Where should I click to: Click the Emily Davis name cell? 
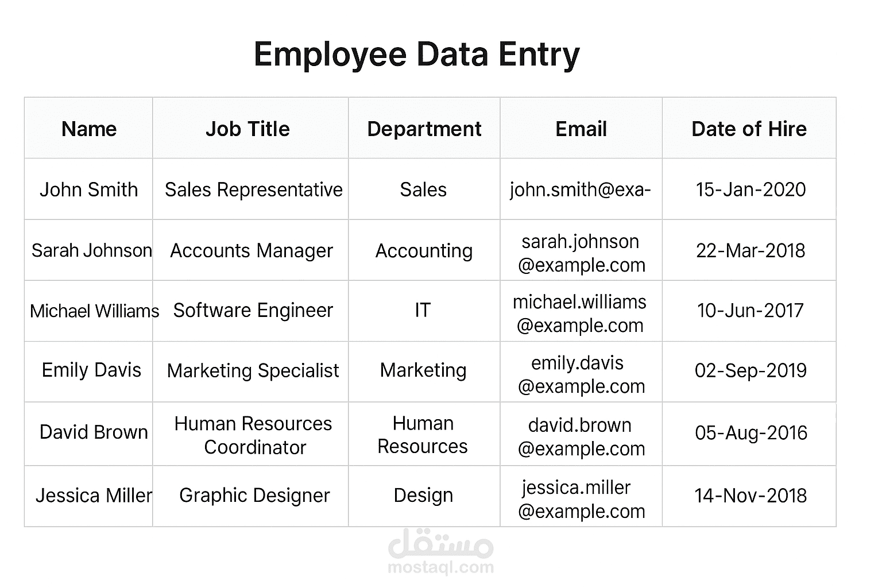pos(89,370)
